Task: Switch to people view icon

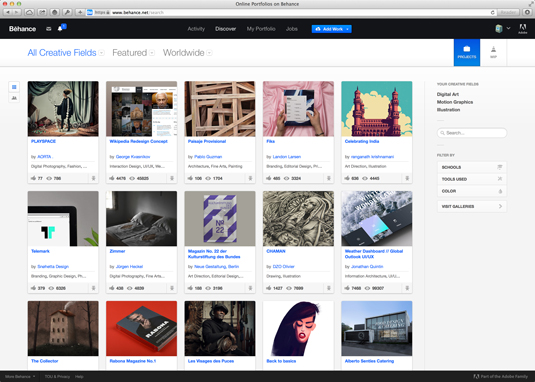Action: click(x=14, y=98)
